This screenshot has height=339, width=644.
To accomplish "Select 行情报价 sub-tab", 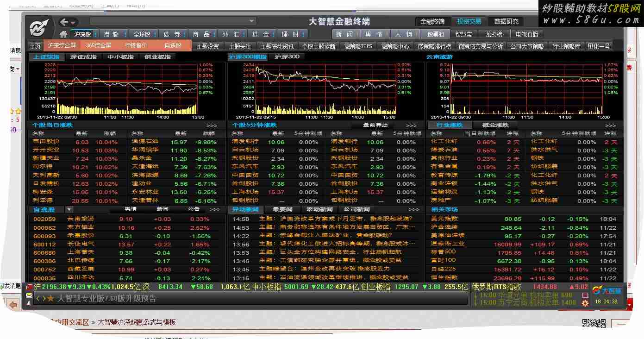I will [x=136, y=46].
